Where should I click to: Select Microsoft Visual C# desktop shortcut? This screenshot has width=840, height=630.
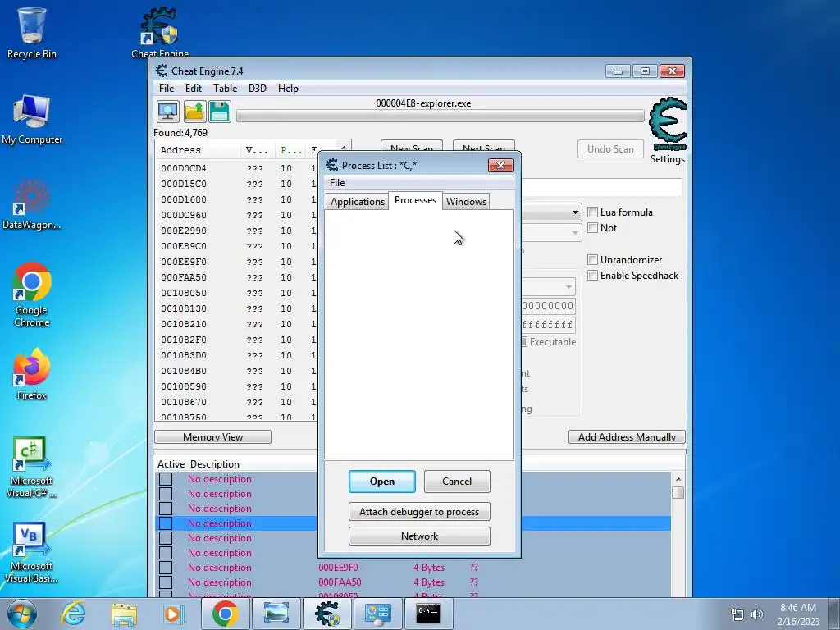pyautogui.click(x=31, y=468)
